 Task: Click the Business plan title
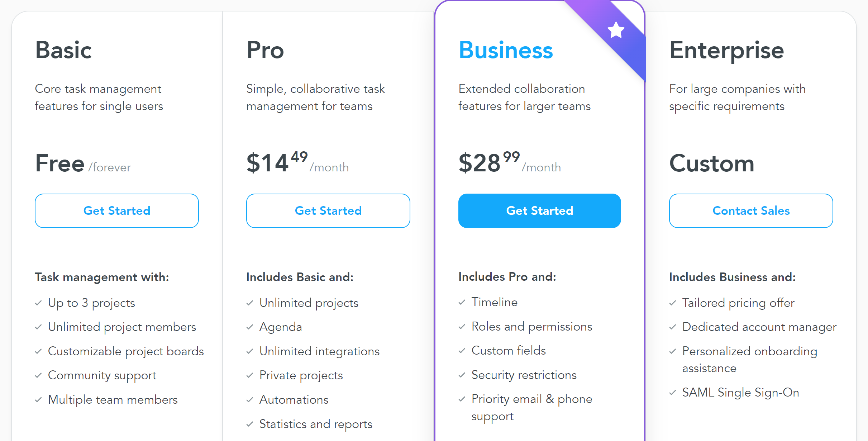point(506,50)
